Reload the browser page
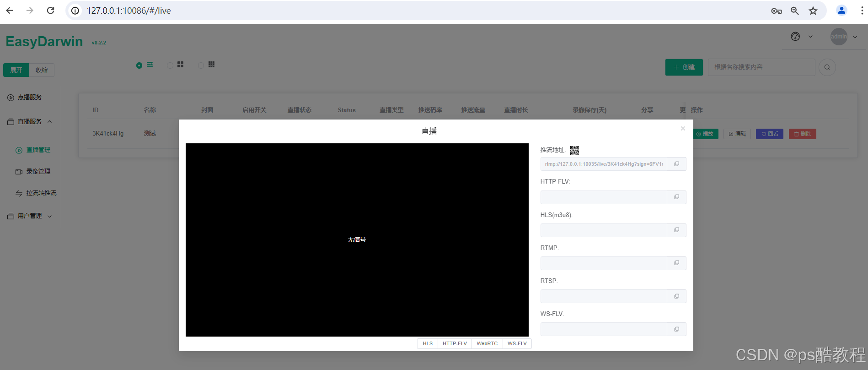Screen dimensions: 868x370 (50, 11)
